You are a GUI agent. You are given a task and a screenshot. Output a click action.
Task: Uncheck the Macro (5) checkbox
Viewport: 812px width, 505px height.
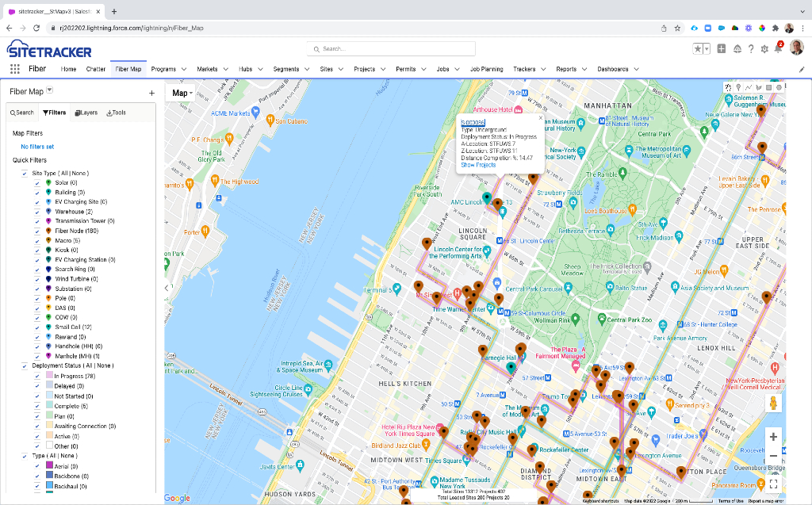point(37,241)
